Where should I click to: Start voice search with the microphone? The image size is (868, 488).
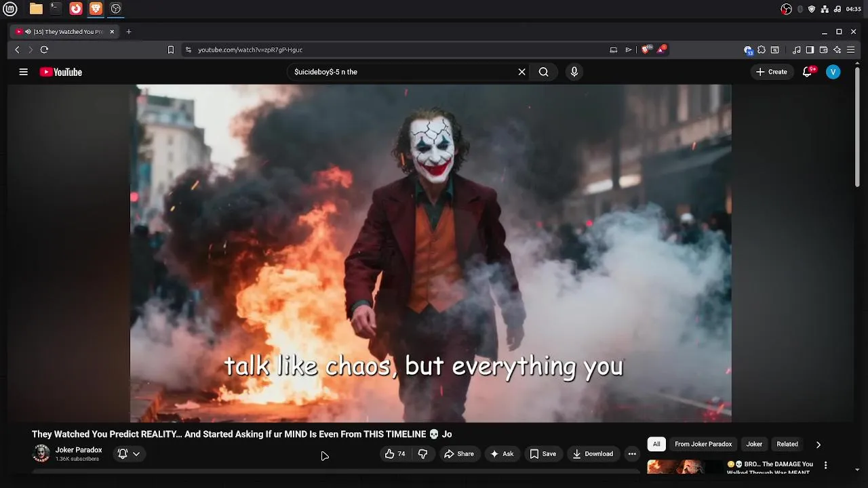(574, 72)
